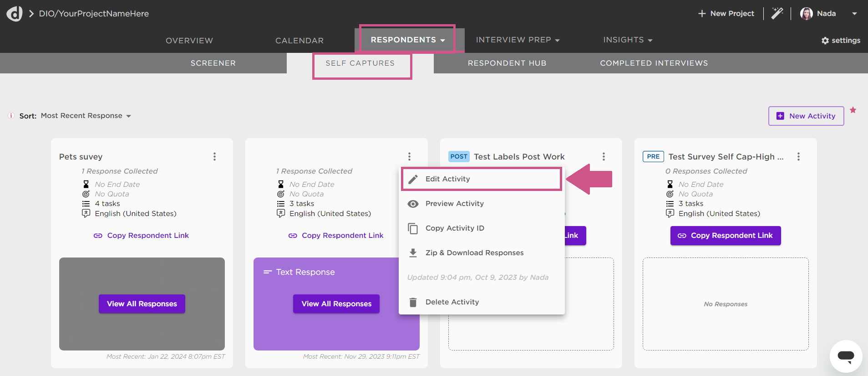Viewport: 868px width, 376px height.
Task: Click the New Project button
Action: (726, 14)
